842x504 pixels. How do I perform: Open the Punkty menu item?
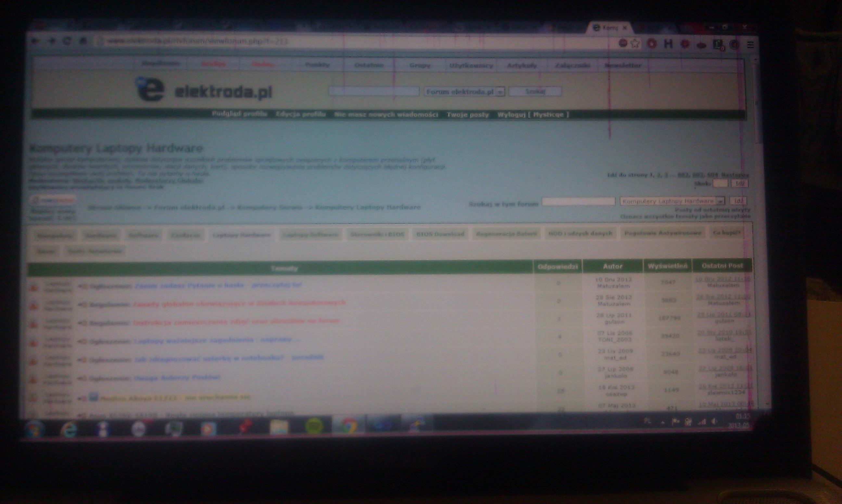(317, 65)
